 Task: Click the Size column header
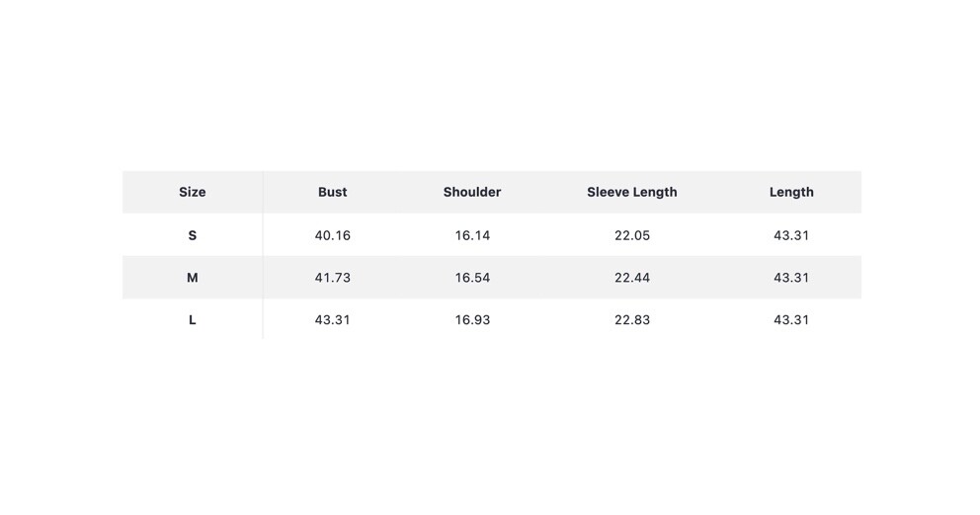pos(193,192)
